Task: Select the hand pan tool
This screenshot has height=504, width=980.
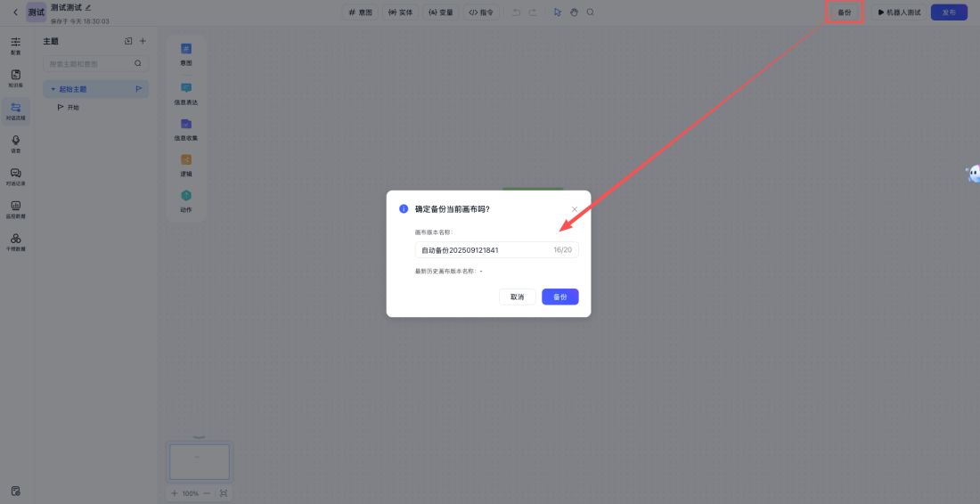Action: tap(574, 12)
